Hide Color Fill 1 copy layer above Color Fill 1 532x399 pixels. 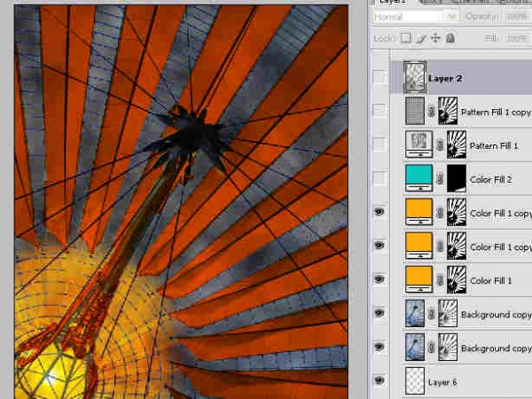click(379, 246)
